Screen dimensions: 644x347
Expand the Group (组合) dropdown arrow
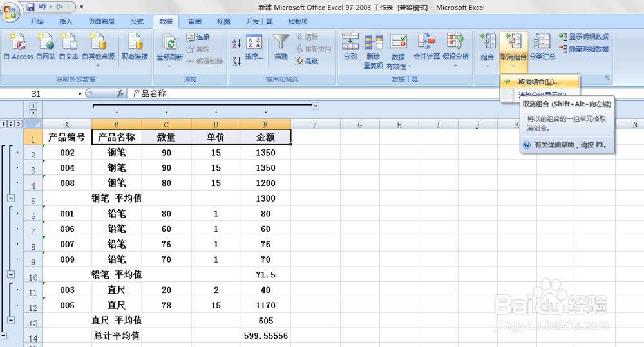(x=487, y=66)
